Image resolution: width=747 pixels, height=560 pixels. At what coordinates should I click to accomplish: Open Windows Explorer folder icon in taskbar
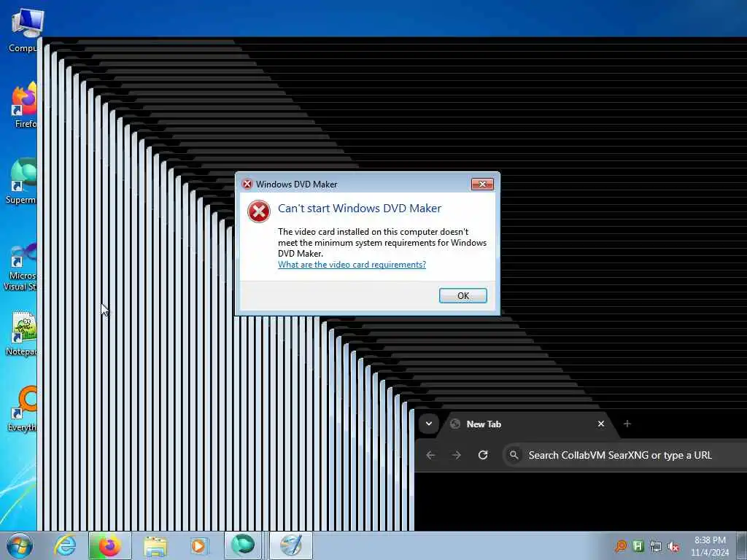coord(155,546)
